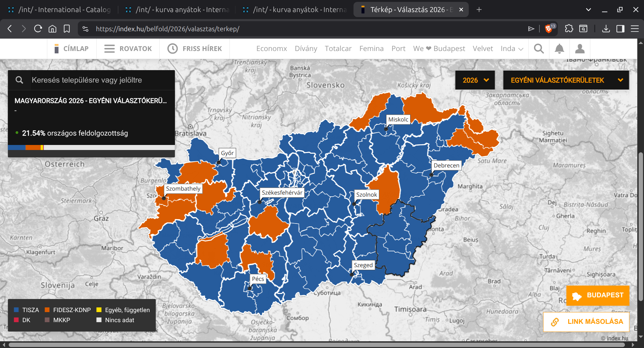Image resolution: width=644 pixels, height=348 pixels.
Task: Click the map search magnifier icon
Action: click(x=19, y=80)
